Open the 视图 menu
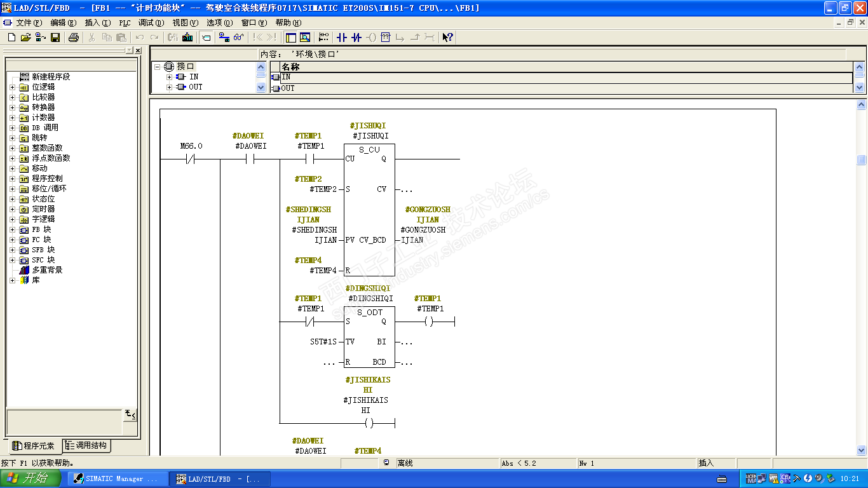Viewport: 868px width, 488px height. tap(186, 23)
